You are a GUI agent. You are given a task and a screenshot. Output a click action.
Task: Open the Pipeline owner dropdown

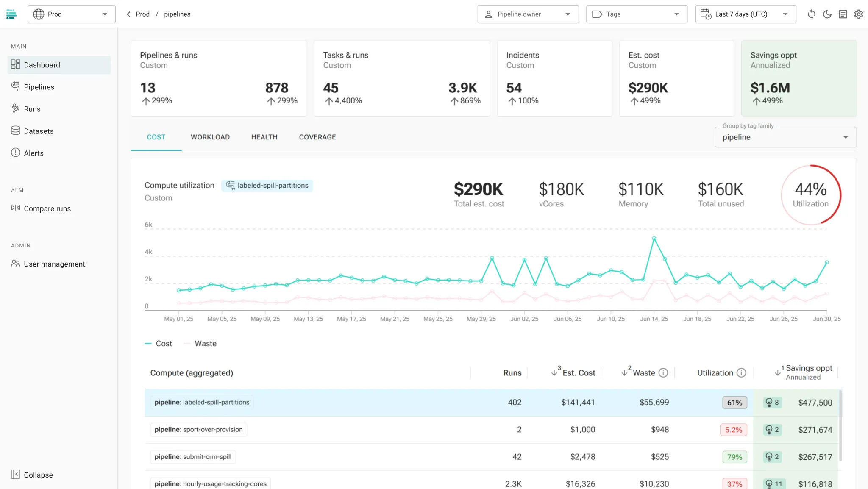click(x=528, y=14)
